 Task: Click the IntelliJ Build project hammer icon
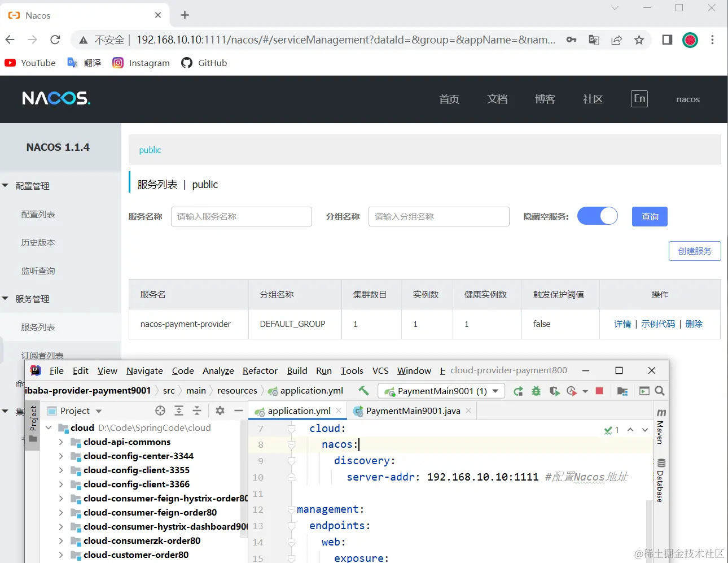tap(363, 390)
